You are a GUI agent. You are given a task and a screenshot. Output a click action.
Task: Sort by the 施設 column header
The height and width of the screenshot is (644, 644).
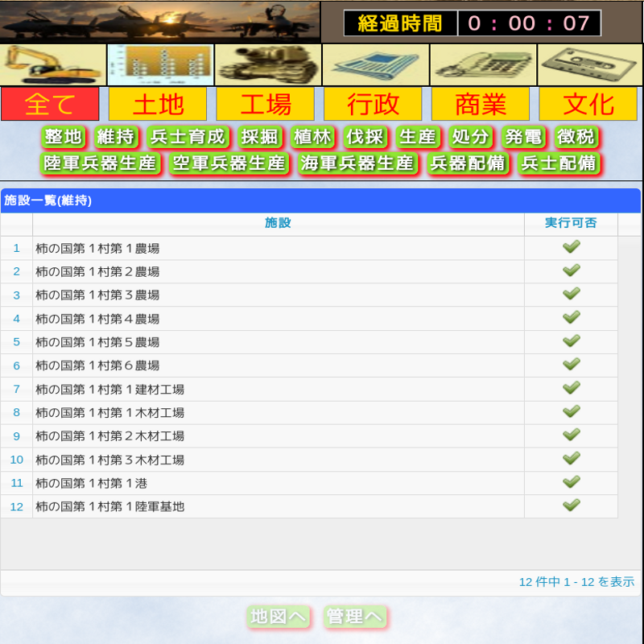pyautogui.click(x=278, y=223)
